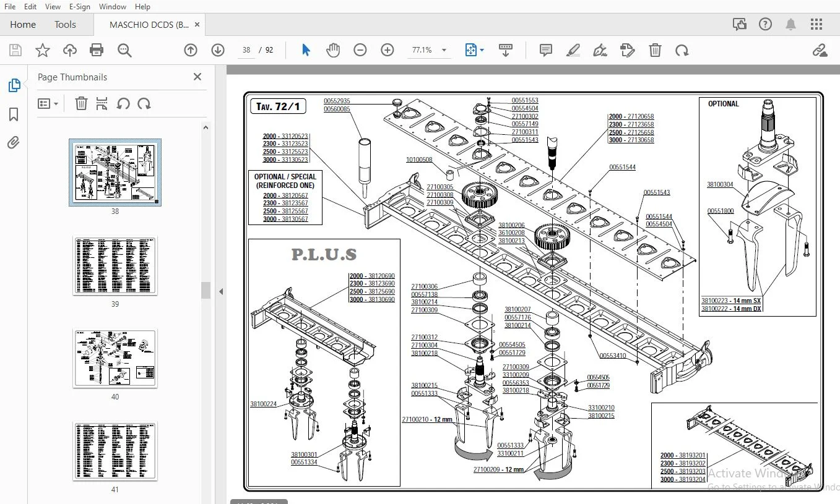
Task: Delete the page with the toolbar trash icon
Action: 655,50
